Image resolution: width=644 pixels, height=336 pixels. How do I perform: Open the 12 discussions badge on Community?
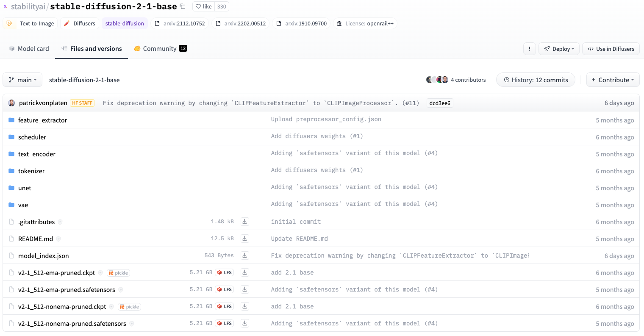(183, 48)
